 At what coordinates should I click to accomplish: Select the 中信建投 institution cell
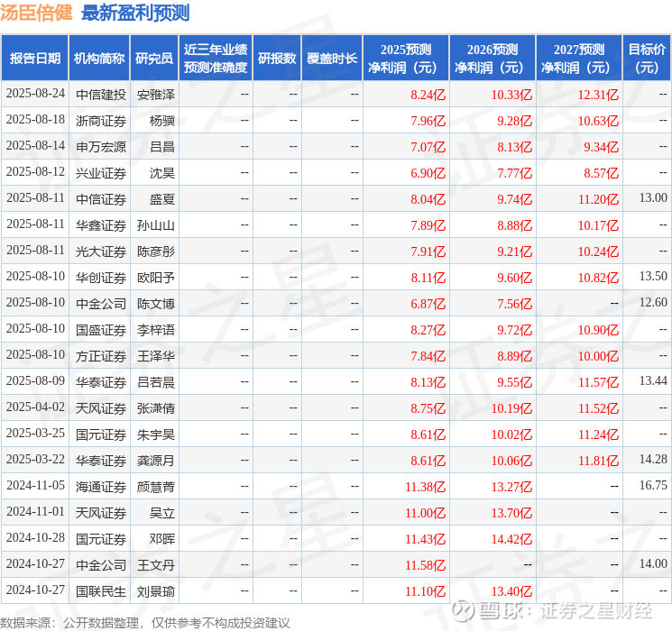click(101, 95)
